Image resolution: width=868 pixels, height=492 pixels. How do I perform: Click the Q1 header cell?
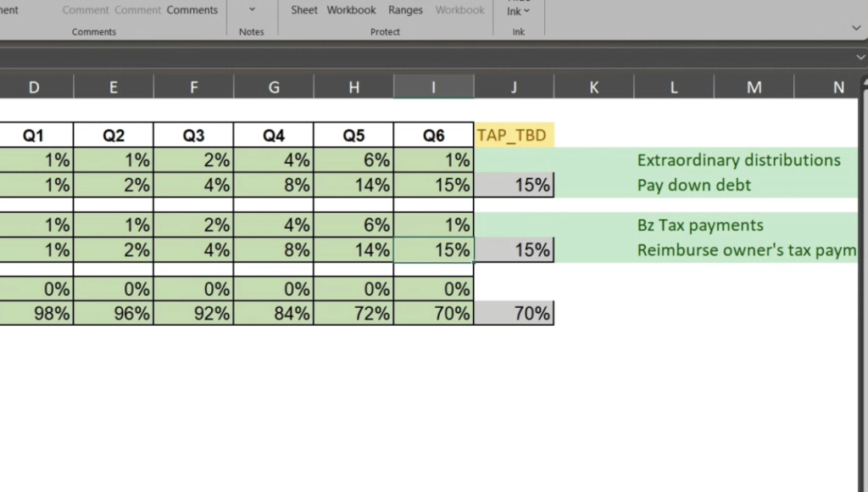click(34, 136)
